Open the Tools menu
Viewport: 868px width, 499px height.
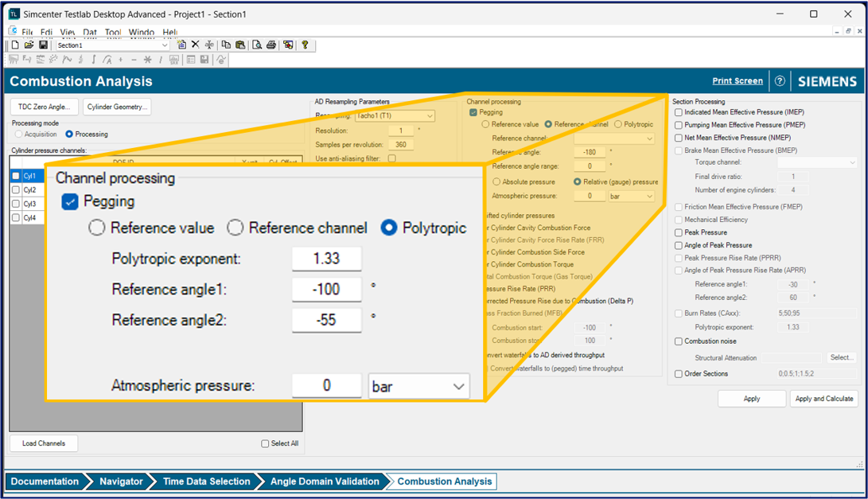pos(113,32)
